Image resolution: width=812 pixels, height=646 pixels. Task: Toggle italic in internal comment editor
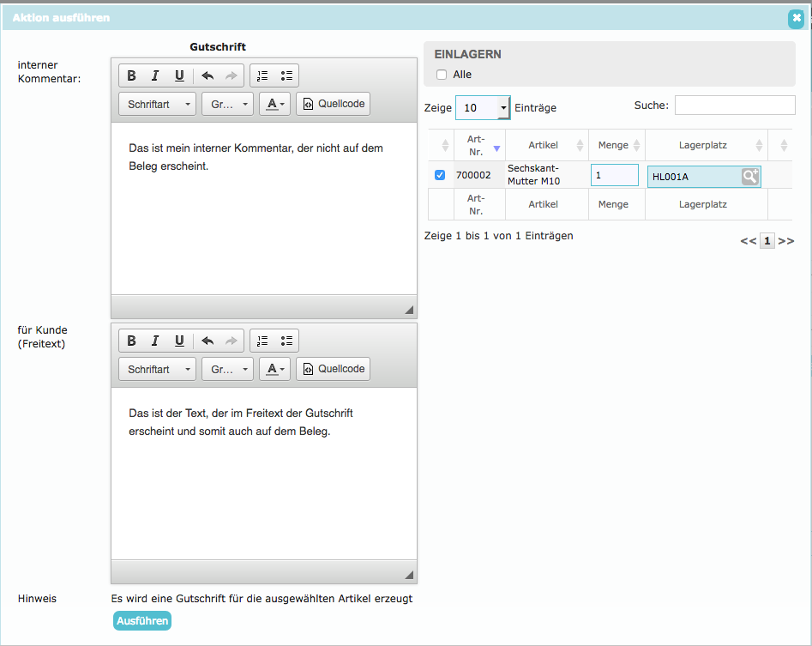[155, 75]
